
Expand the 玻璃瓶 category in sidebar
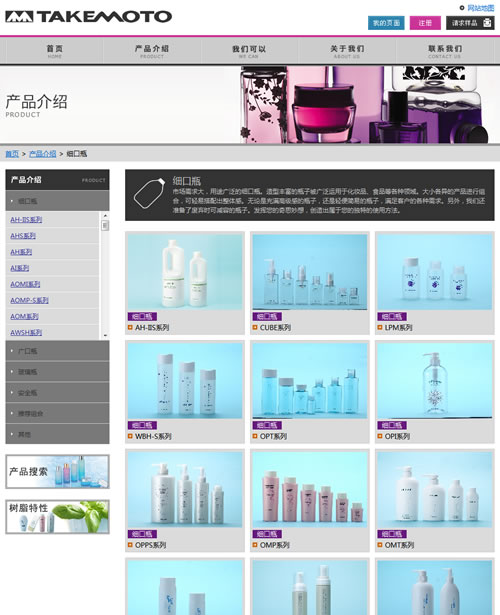tap(57, 371)
